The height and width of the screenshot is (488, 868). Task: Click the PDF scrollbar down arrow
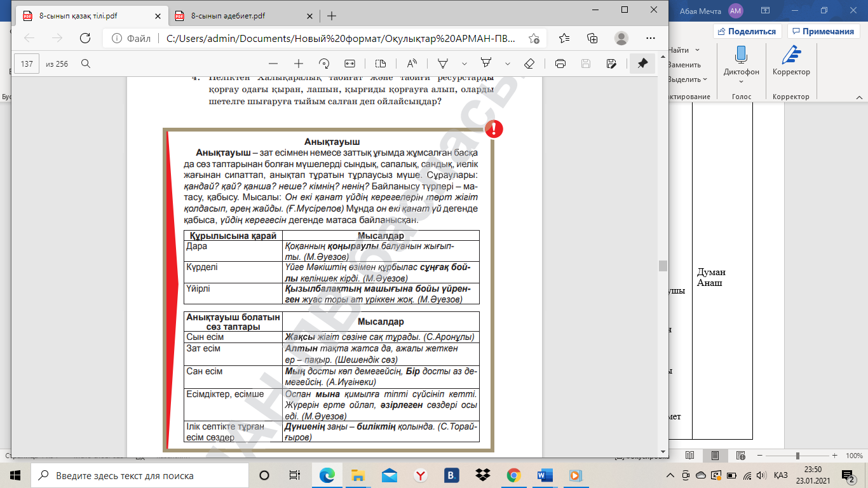(x=663, y=451)
